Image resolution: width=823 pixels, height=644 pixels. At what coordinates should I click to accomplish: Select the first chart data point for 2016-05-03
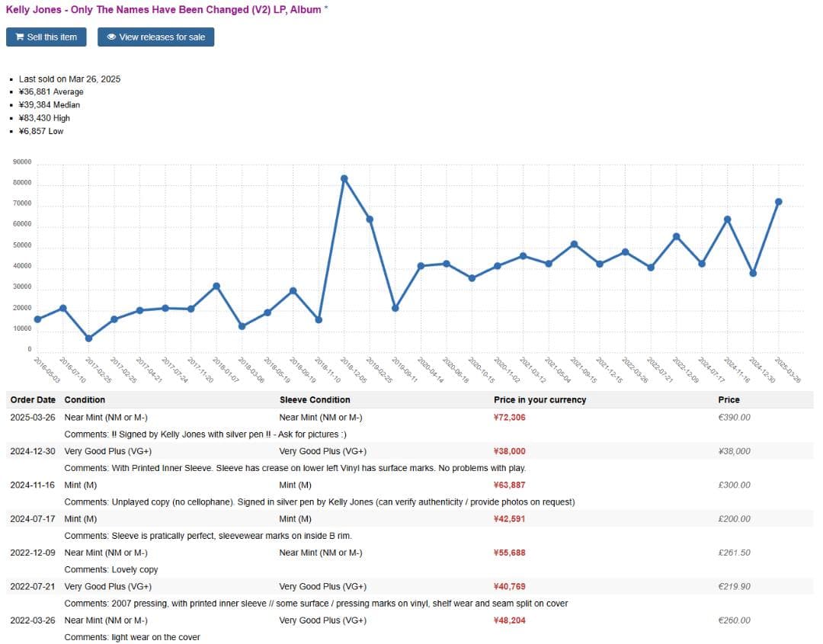pos(37,319)
